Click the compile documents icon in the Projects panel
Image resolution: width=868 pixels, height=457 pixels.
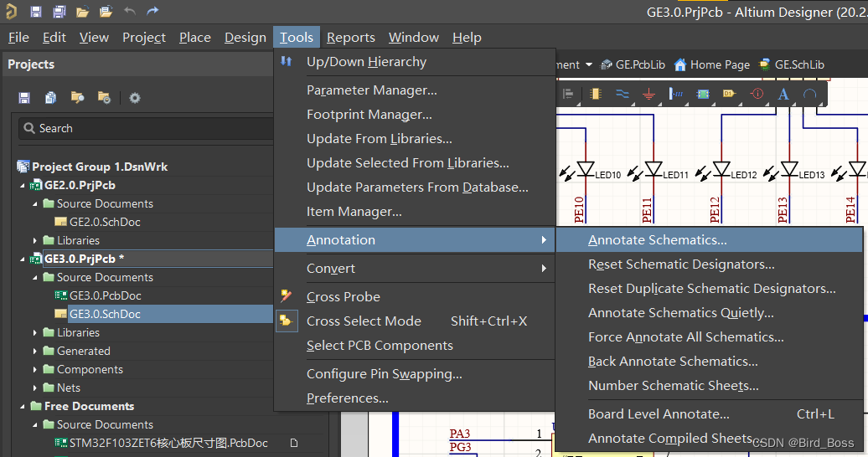(x=50, y=98)
